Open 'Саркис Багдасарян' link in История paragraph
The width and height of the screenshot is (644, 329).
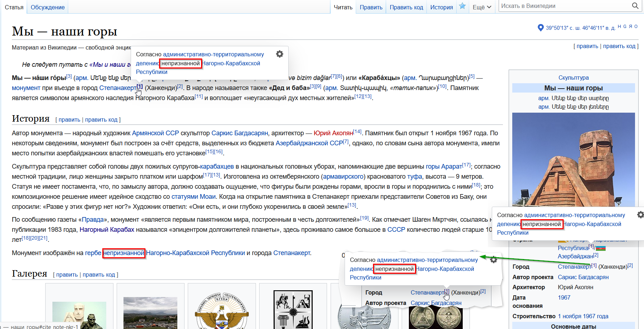click(240, 133)
